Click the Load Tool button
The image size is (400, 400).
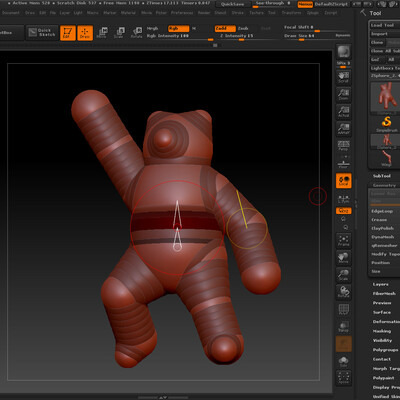384,25
